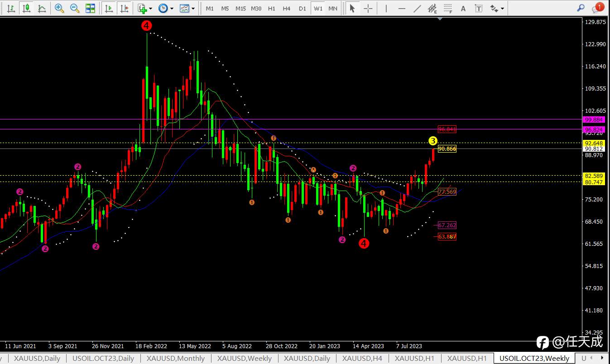
Task: Click the 13 May 2022 date label
Action: click(x=195, y=346)
